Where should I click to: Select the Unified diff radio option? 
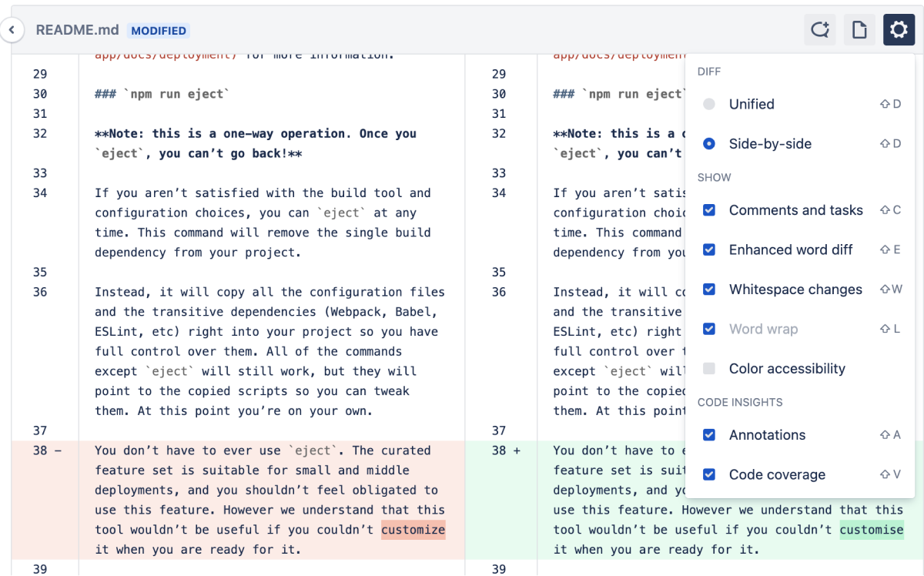click(709, 104)
